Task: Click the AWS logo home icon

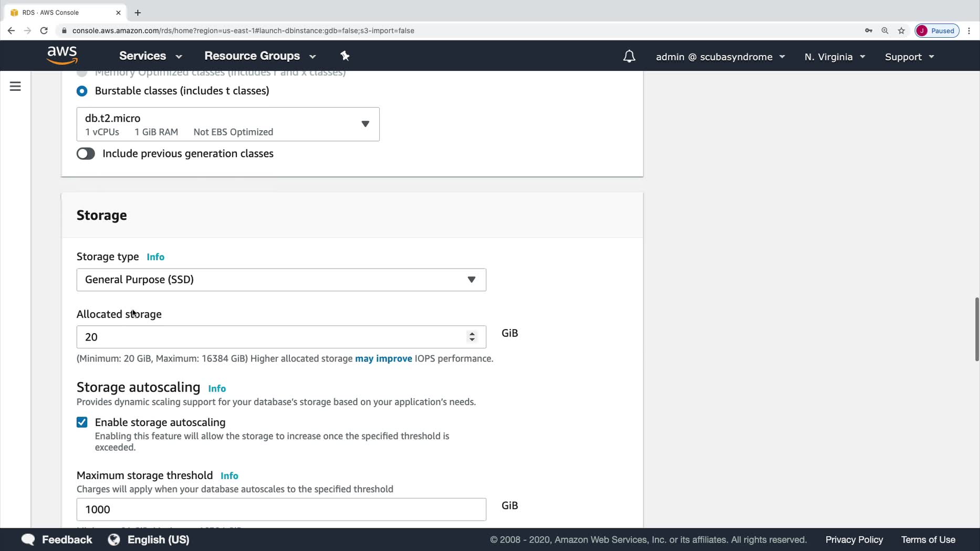Action: point(62,55)
